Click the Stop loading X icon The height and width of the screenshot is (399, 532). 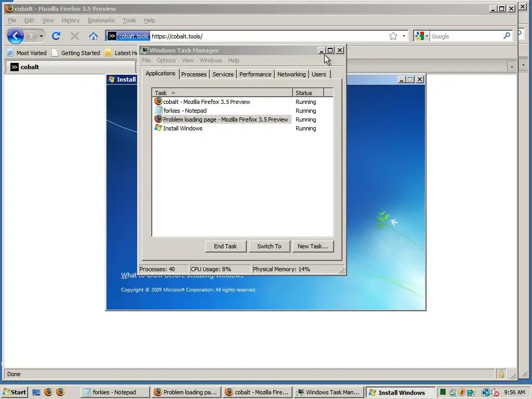[75, 36]
